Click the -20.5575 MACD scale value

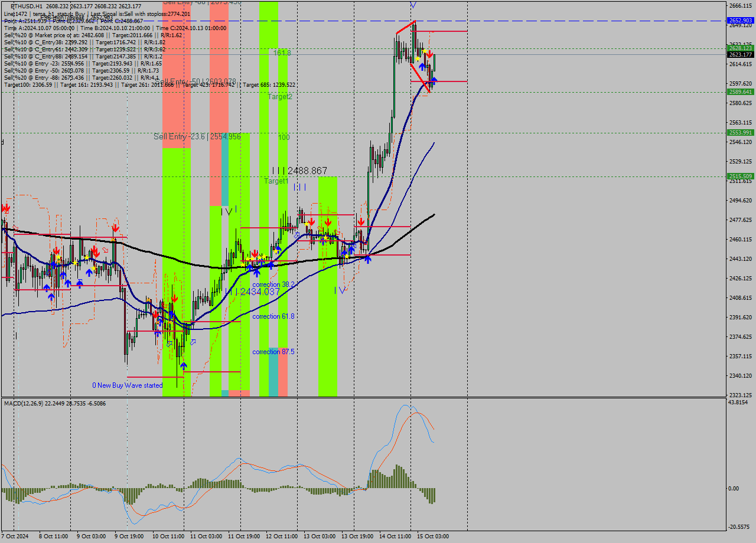(x=738, y=527)
